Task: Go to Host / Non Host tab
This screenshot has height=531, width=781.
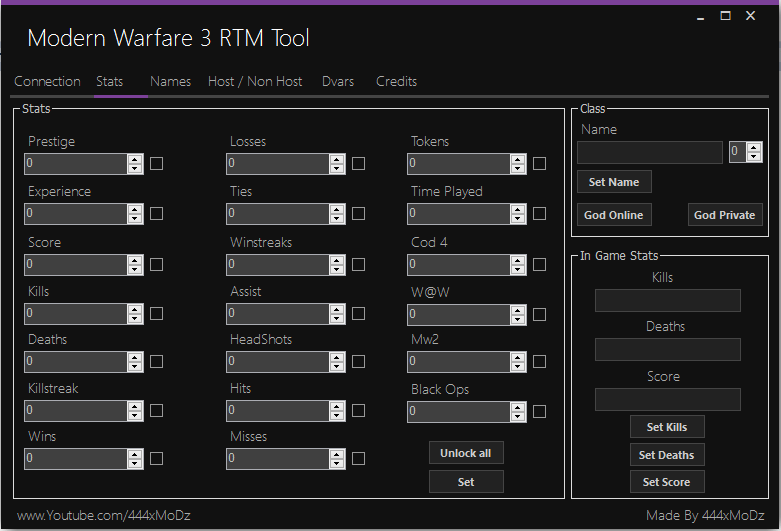Action: coord(255,82)
